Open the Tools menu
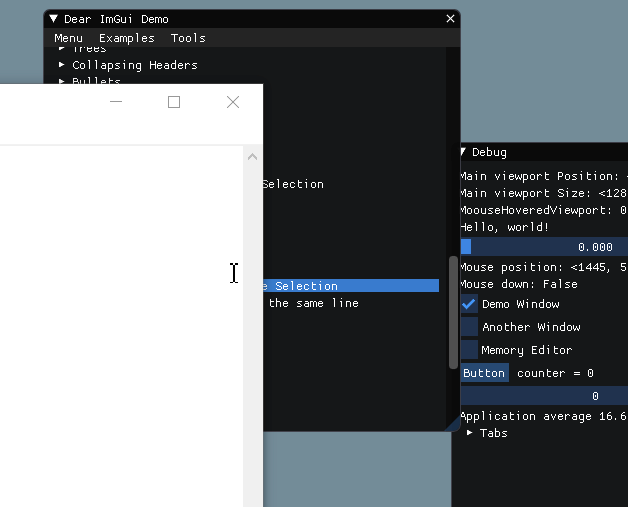Image resolution: width=628 pixels, height=507 pixels. pyautogui.click(x=188, y=38)
